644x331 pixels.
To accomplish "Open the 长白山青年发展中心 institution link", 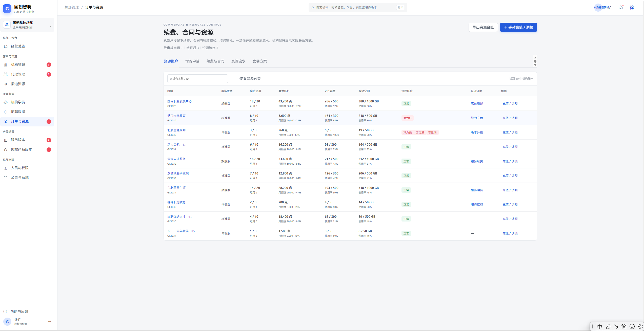I will 181,231.
